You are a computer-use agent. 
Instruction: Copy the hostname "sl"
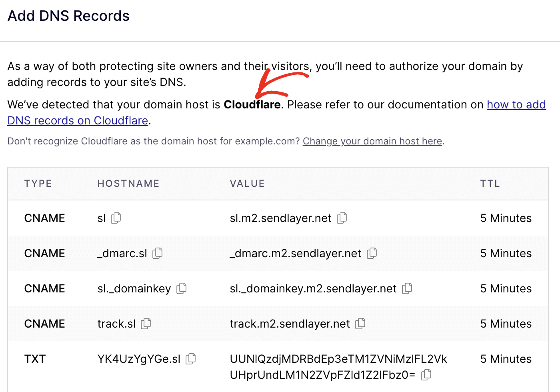116,218
